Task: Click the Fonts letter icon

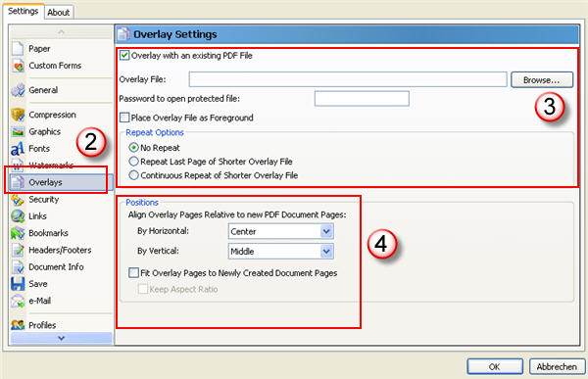Action: pos(18,149)
